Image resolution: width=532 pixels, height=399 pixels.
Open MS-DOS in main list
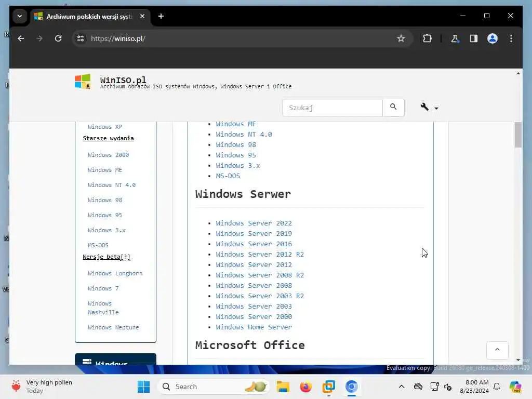pyautogui.click(x=228, y=176)
